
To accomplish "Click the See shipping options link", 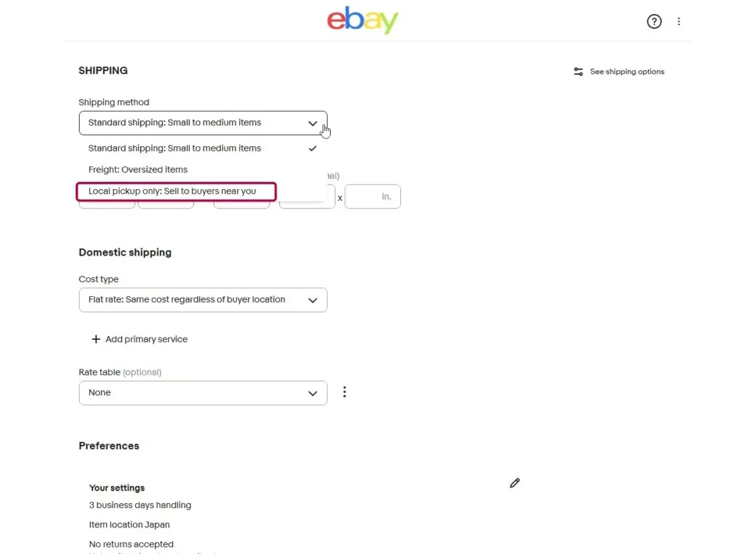I will coord(627,72).
